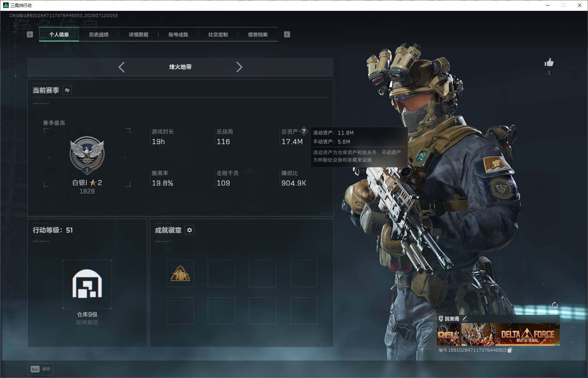Open the 烽火地带 mode selector
Screen dimensions: 588x378
coord(180,67)
